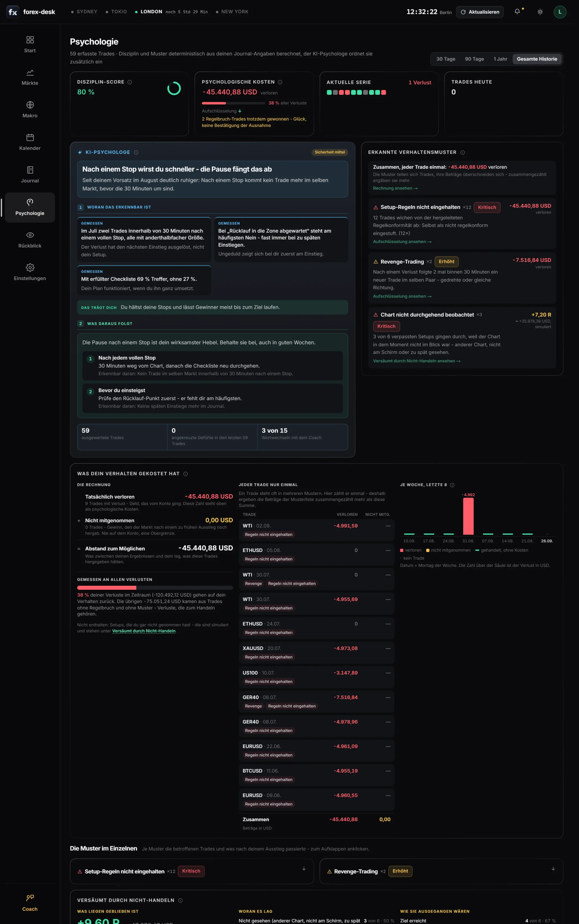The height and width of the screenshot is (924, 579).
Task: Select the 1 Jahr range
Action: tap(500, 59)
